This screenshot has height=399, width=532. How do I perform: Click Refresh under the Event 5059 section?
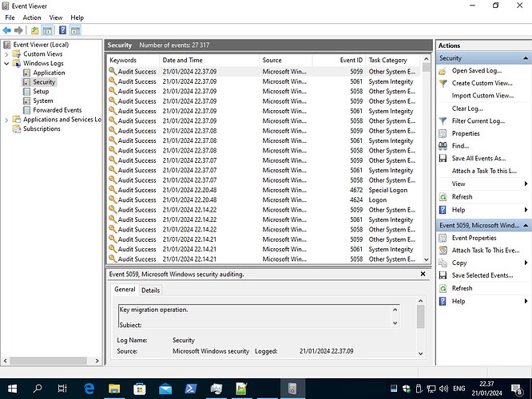(462, 289)
